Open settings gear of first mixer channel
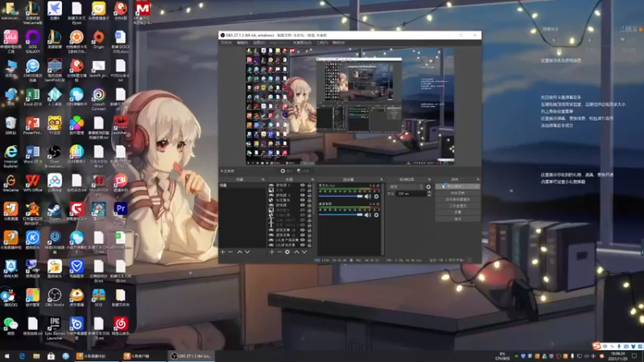The height and width of the screenshot is (362, 644). pos(376,196)
